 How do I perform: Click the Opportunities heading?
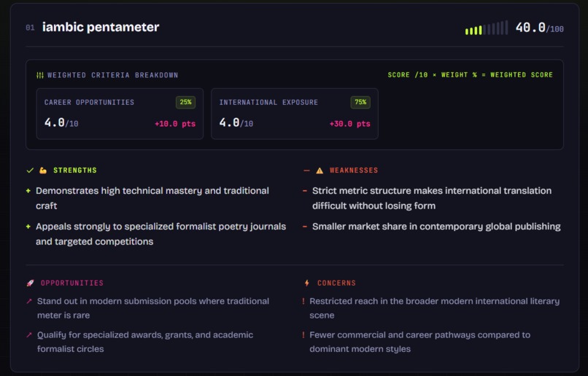pos(72,283)
